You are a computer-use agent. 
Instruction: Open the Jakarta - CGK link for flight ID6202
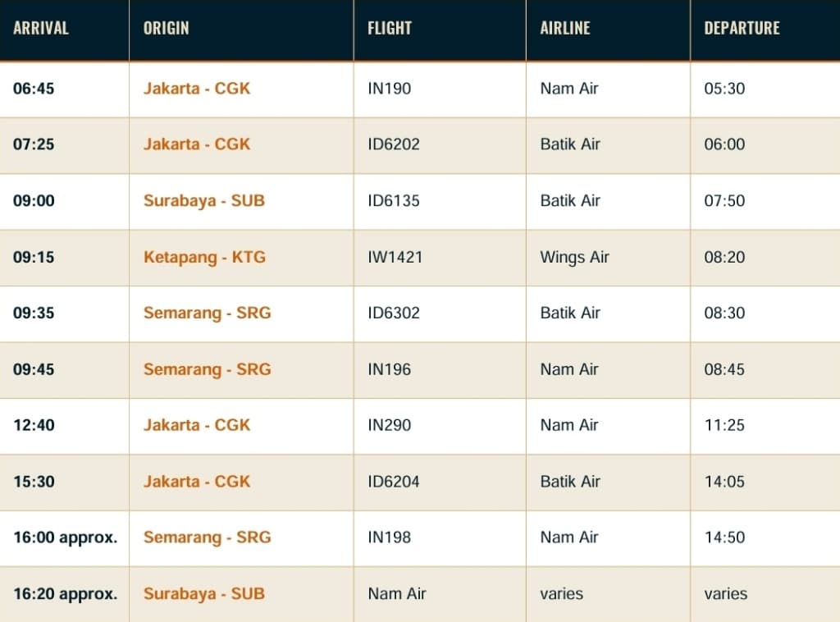[x=197, y=144]
